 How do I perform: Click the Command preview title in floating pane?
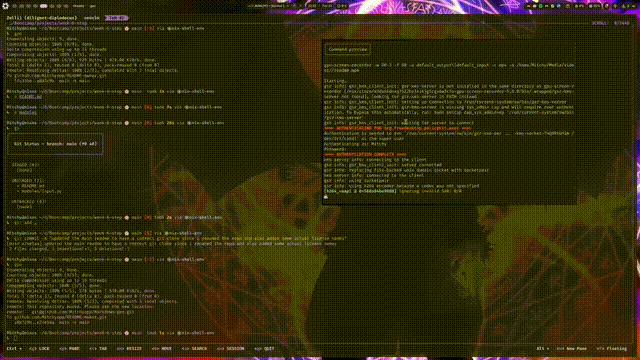pos(348,49)
